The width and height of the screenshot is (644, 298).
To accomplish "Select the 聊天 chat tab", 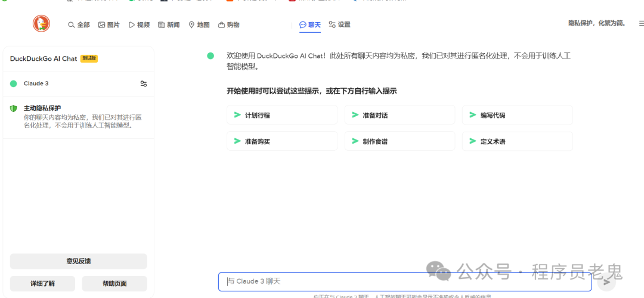I will click(310, 25).
